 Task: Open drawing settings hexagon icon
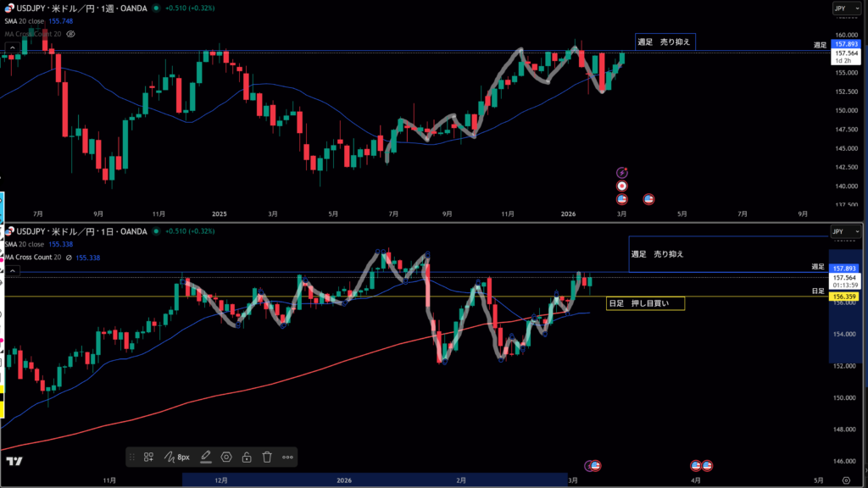[226, 457]
